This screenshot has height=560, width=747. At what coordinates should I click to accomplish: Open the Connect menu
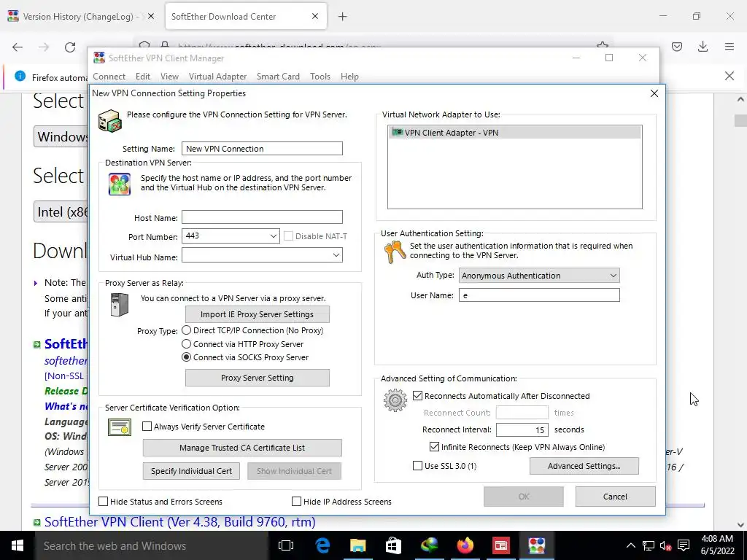coord(109,76)
